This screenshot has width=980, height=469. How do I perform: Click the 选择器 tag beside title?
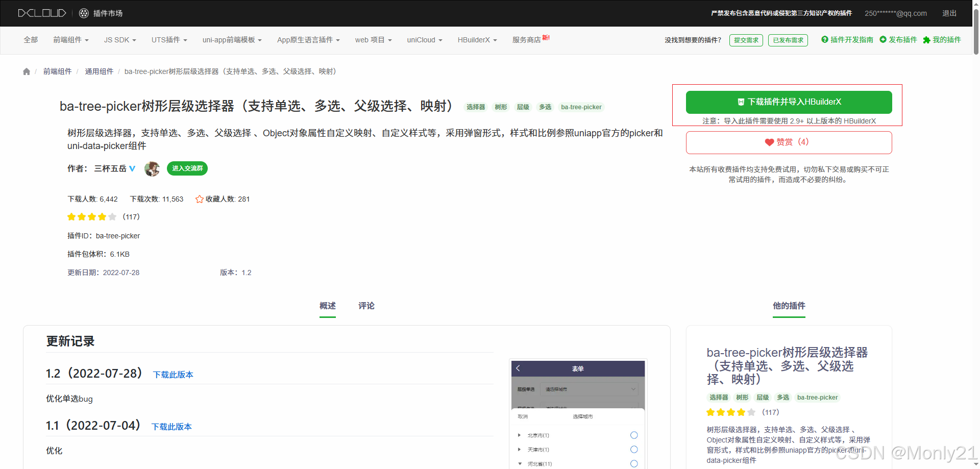coord(476,107)
